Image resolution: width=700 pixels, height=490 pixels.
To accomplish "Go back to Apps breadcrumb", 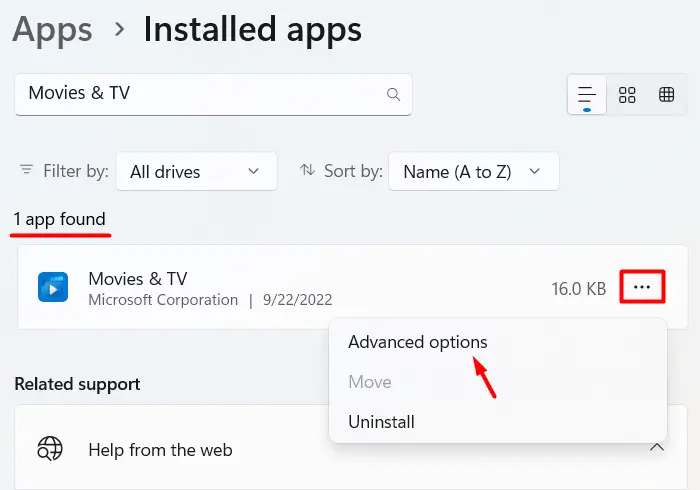I will 53,29.
